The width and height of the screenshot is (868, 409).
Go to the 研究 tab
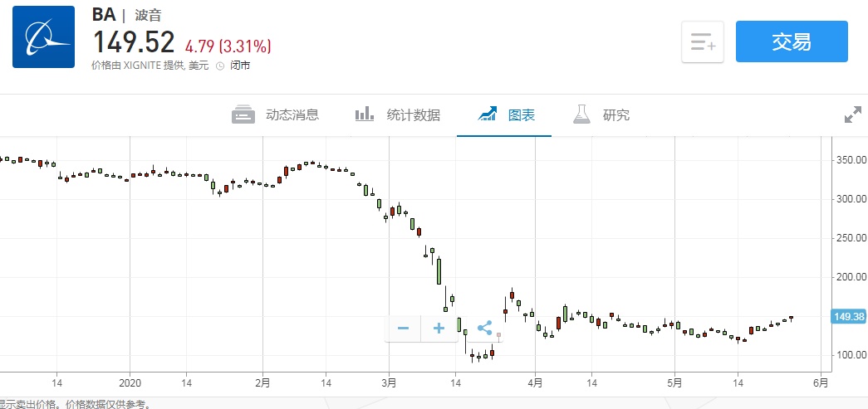pos(615,115)
